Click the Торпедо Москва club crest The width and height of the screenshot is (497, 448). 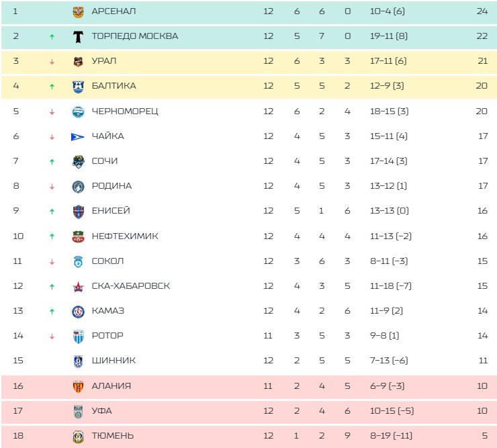[78, 36]
